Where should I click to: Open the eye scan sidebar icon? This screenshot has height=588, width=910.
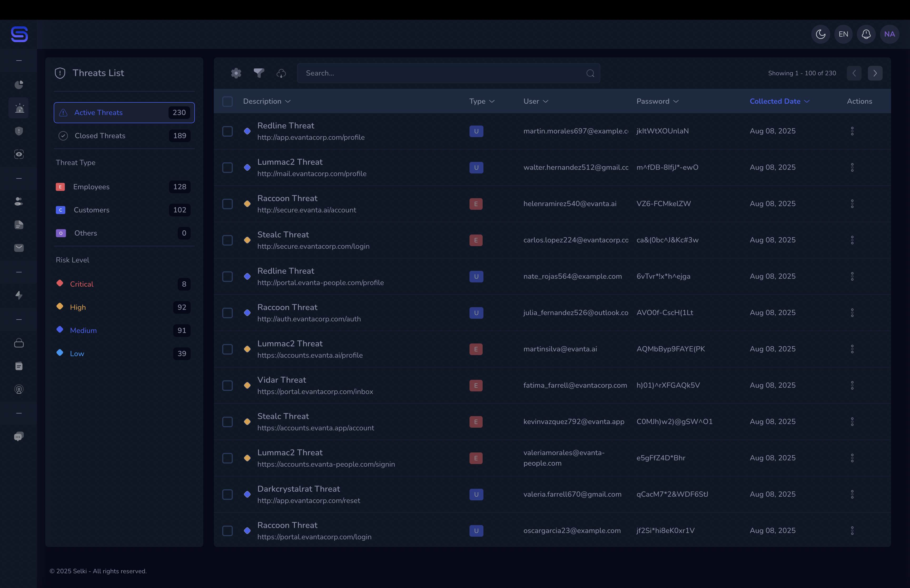[19, 154]
